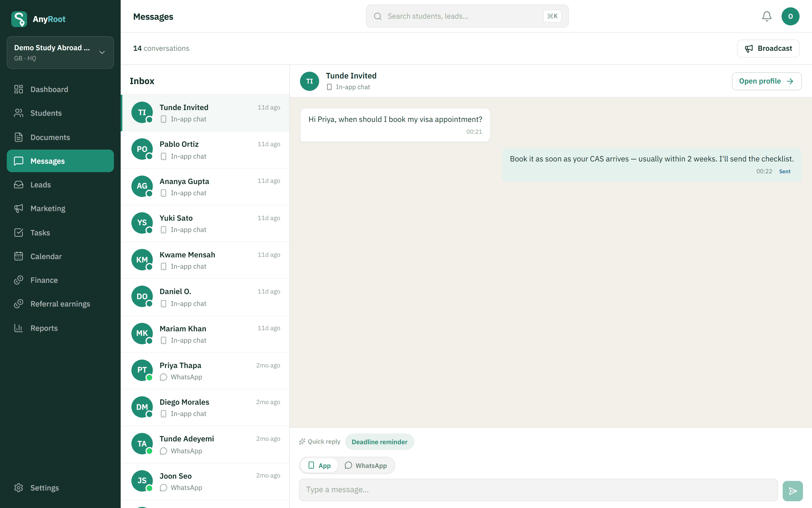The image size is (812, 508).
Task: Click the ⌘K shortcut badge
Action: (x=552, y=16)
